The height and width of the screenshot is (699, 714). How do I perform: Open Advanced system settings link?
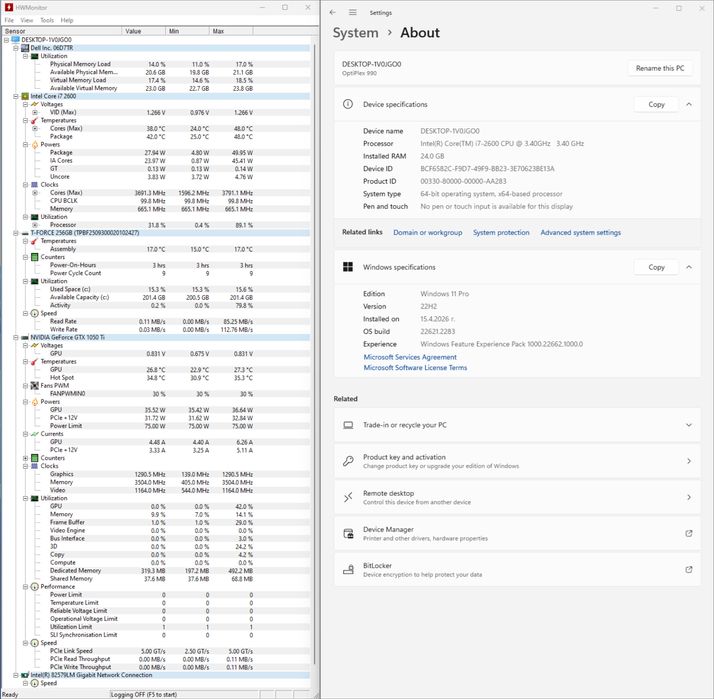tap(581, 232)
